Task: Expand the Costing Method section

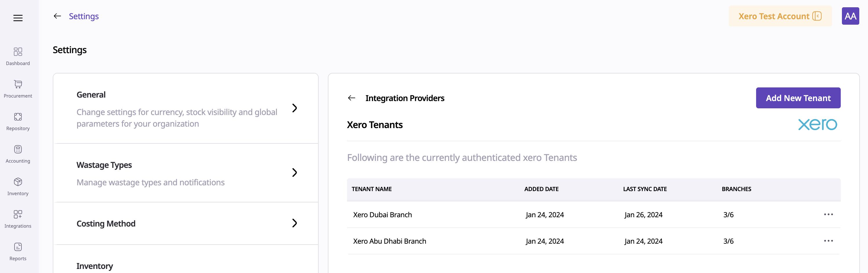Action: (x=295, y=223)
